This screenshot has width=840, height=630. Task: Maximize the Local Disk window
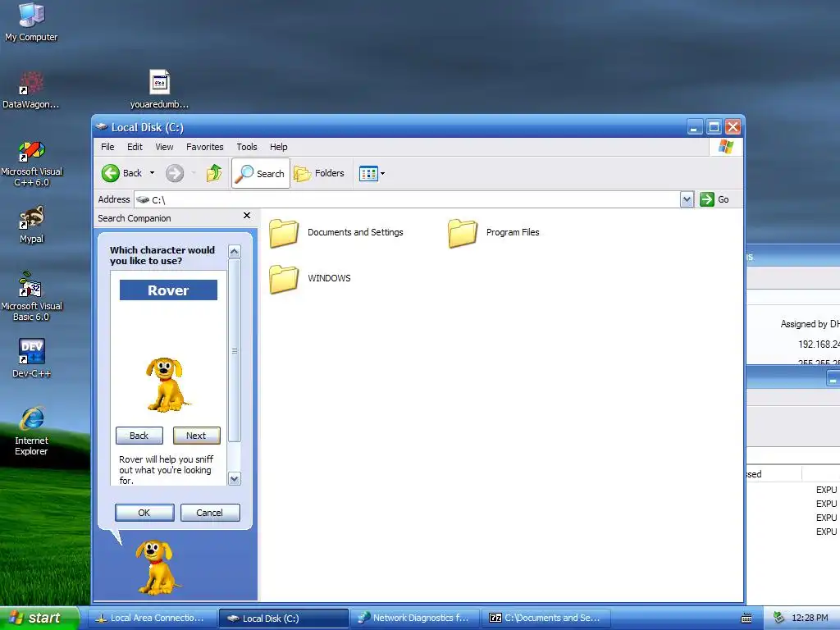[714, 127]
